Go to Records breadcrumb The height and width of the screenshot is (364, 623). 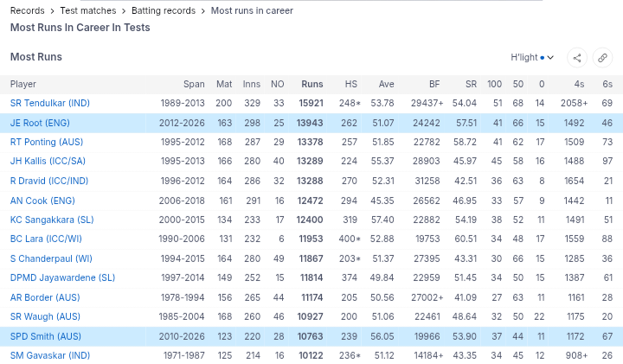[28, 11]
